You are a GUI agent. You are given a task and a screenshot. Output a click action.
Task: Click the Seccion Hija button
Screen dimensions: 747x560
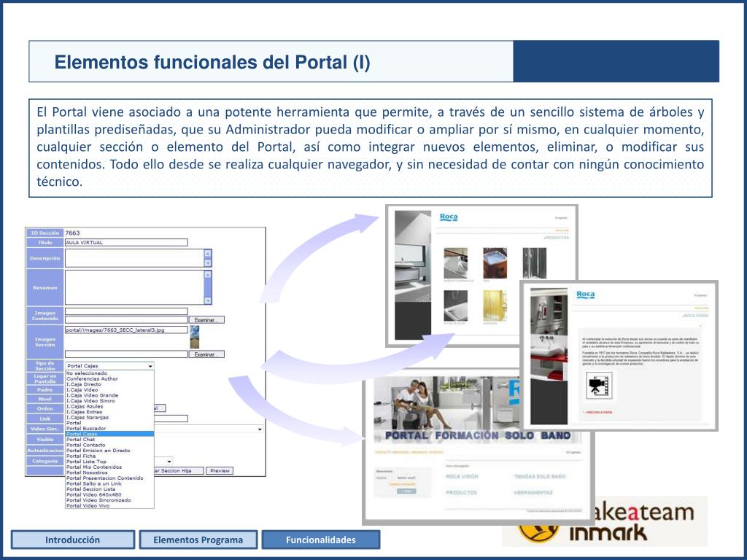click(179, 470)
